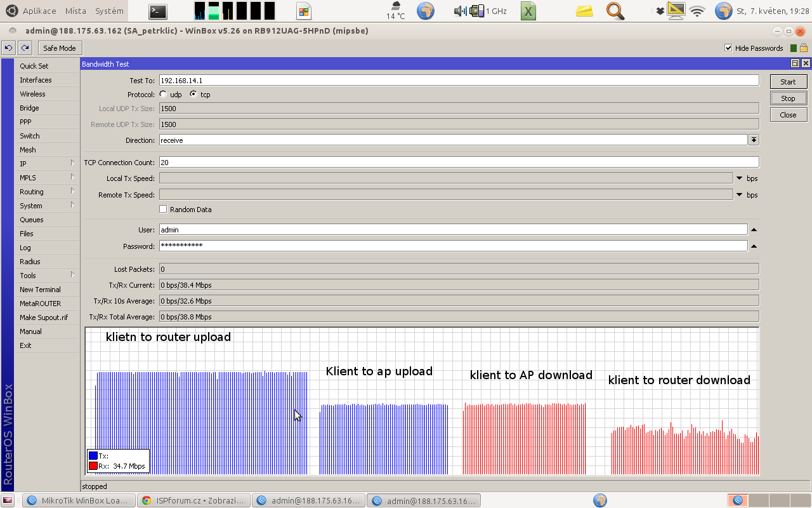Expand the IP submenu
The height and width of the screenshot is (508, 812).
click(x=48, y=164)
